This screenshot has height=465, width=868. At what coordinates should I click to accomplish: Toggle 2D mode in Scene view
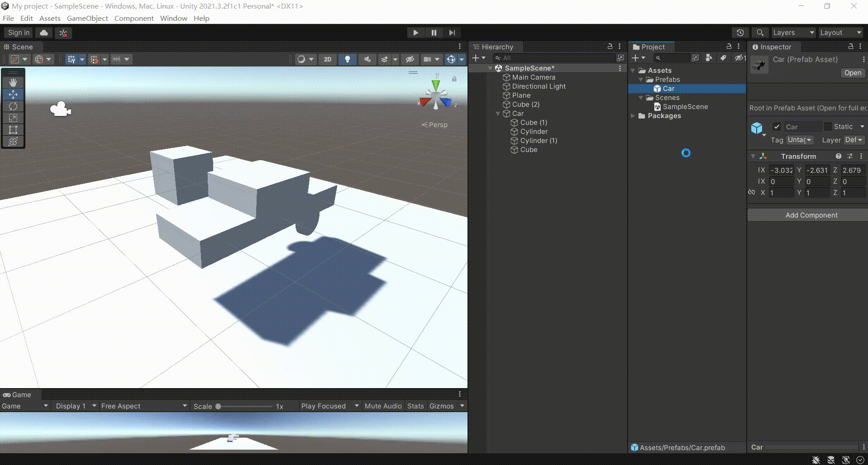click(x=328, y=59)
